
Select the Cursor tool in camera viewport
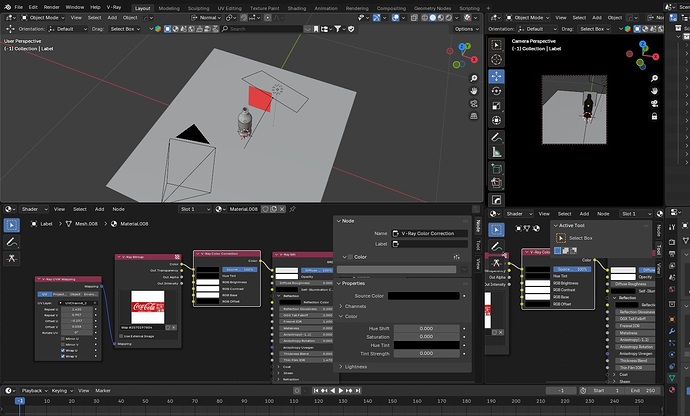496,59
